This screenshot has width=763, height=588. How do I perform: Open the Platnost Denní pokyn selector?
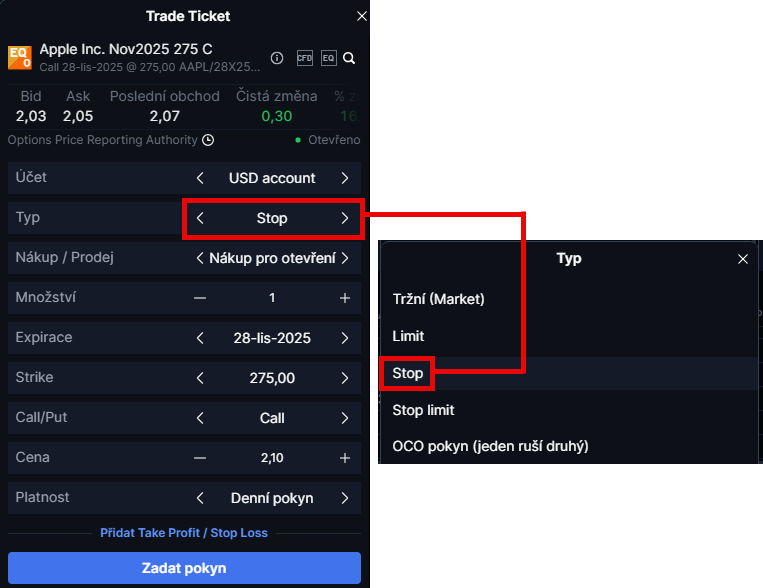(272, 498)
